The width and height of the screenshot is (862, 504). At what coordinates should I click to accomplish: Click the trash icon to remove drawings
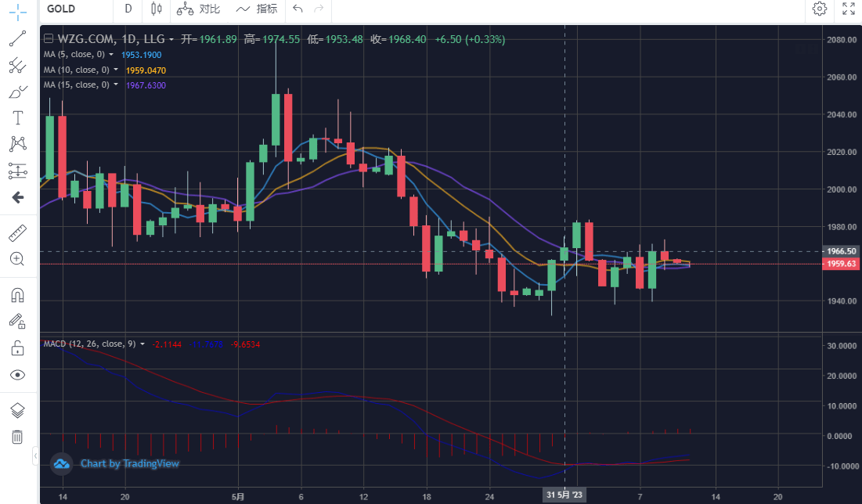(x=17, y=437)
